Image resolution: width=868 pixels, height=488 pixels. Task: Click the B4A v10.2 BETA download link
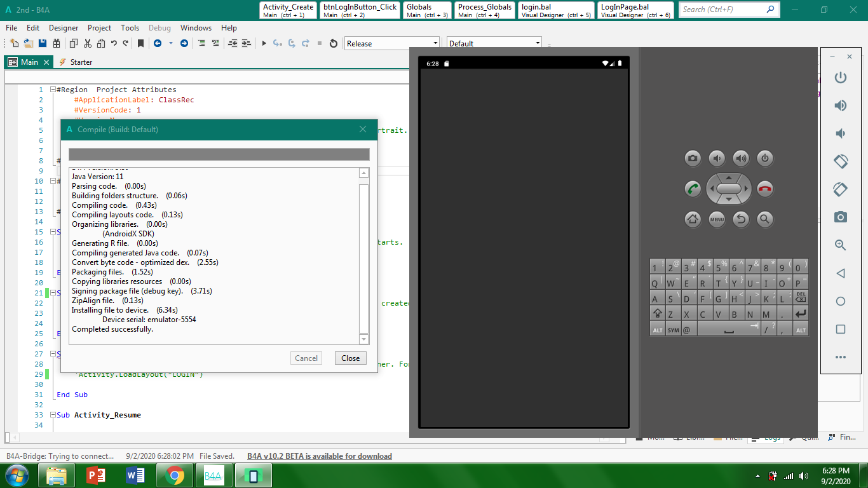(x=320, y=456)
